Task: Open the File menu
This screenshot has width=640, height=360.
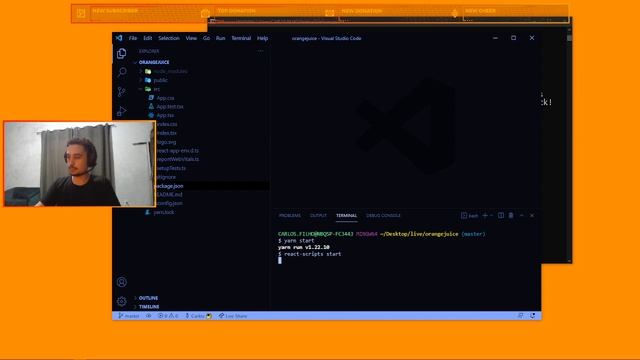Action: pos(133,38)
